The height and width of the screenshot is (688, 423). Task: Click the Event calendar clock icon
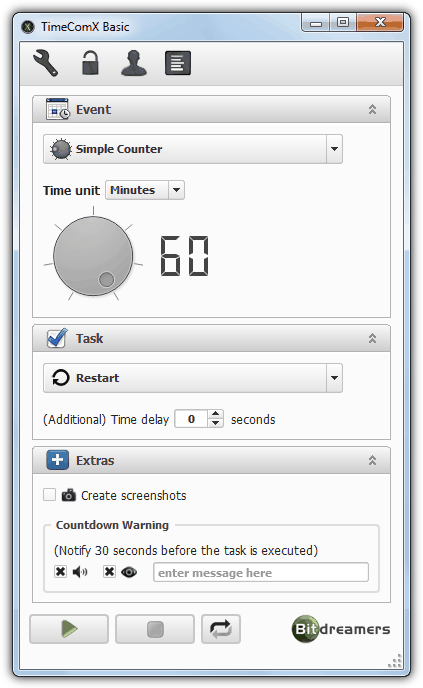point(57,109)
